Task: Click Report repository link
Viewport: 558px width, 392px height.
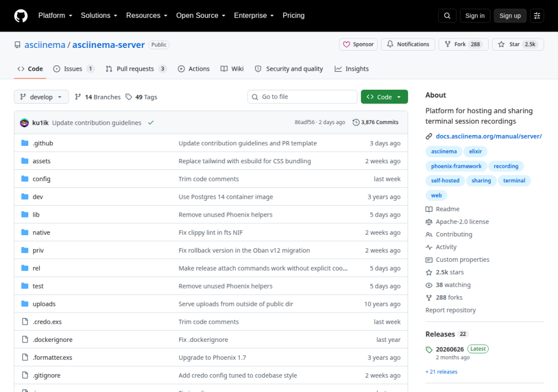Action: 451,310
